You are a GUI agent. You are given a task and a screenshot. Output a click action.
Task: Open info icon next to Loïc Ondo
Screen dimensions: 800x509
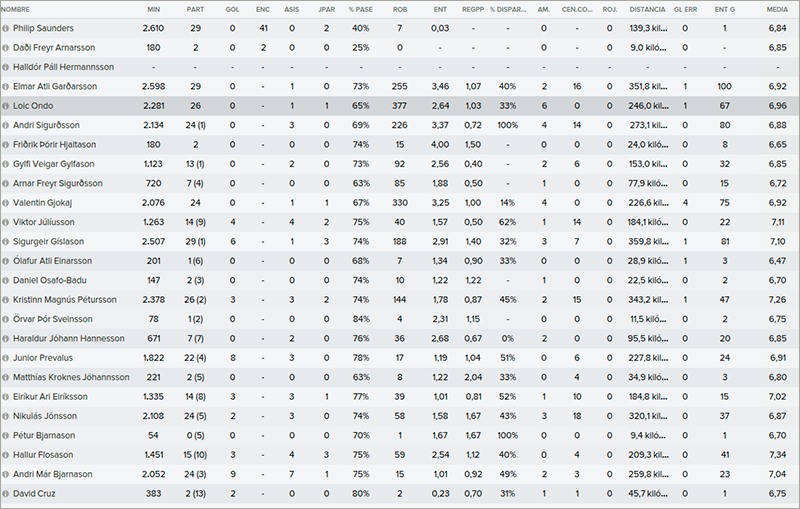coord(6,106)
